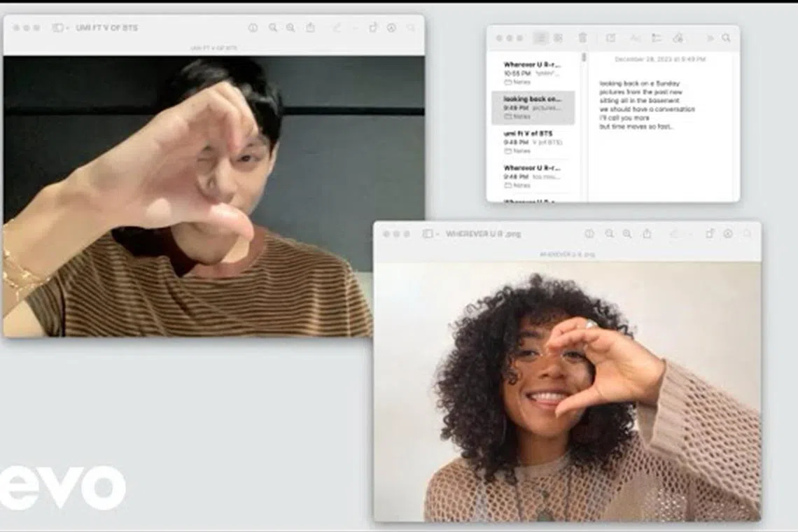This screenshot has height=532, width=798.
Task: Click the Notes list scrollbar handle
Action: coord(584,57)
